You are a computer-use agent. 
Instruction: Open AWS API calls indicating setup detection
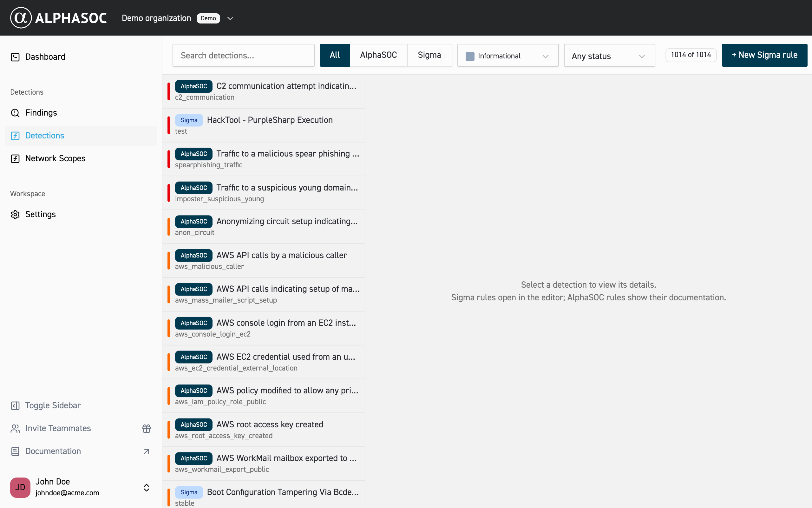coord(264,294)
